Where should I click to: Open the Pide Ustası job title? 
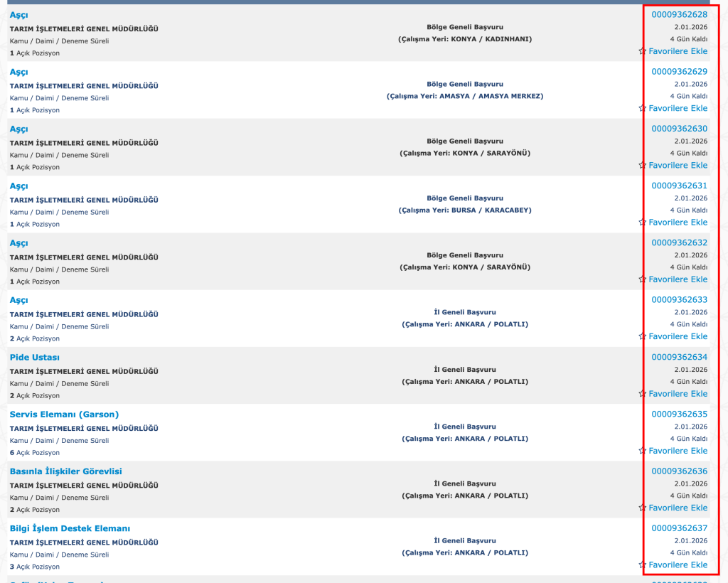(35, 357)
